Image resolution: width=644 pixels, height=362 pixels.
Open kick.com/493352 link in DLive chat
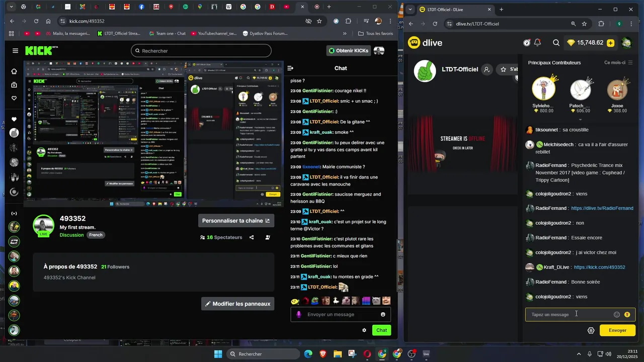point(599,267)
